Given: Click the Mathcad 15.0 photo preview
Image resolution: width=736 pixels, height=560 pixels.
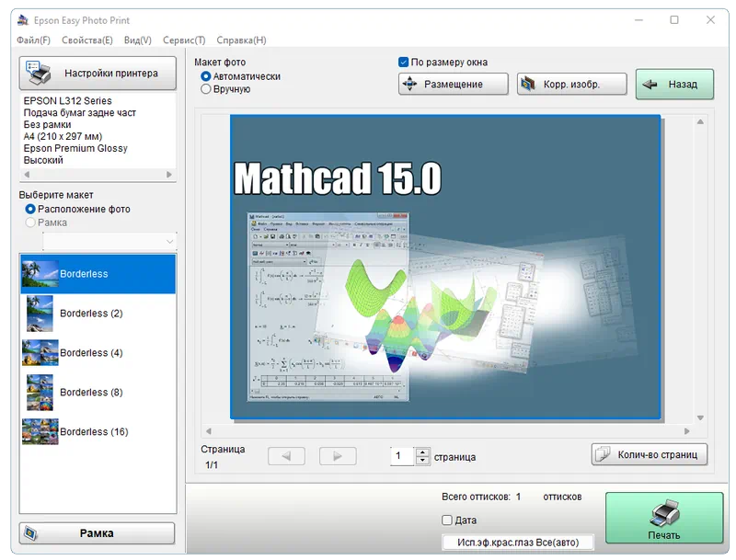Looking at the screenshot, I should click(445, 267).
